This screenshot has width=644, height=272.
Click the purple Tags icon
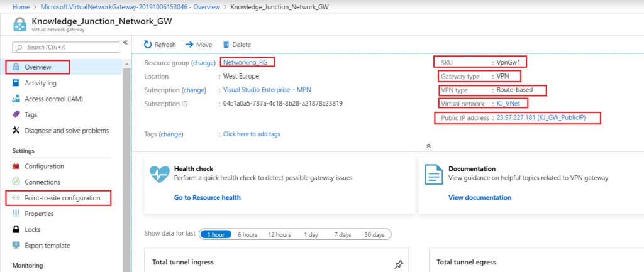(x=16, y=114)
